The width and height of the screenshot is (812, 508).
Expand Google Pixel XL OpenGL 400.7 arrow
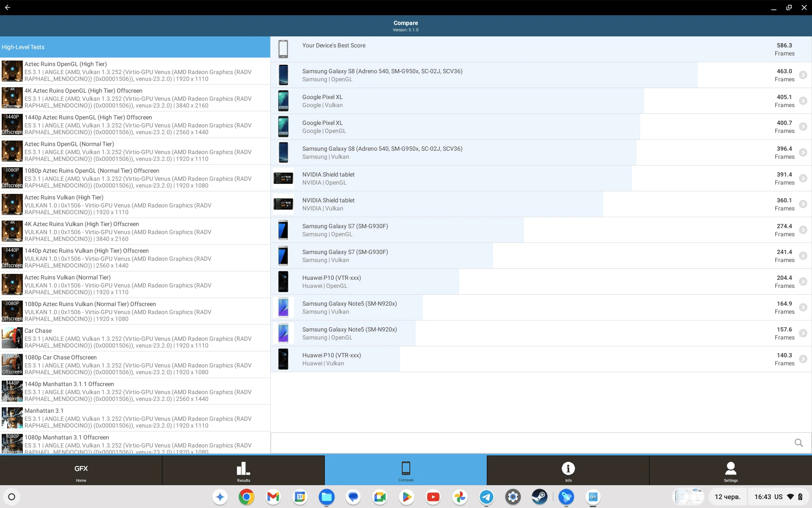coord(803,127)
